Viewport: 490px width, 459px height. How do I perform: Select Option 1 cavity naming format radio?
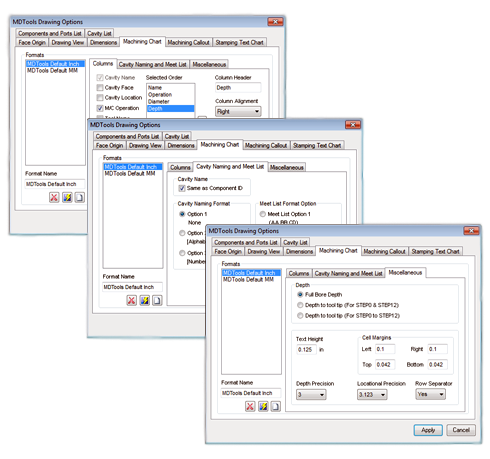(182, 214)
